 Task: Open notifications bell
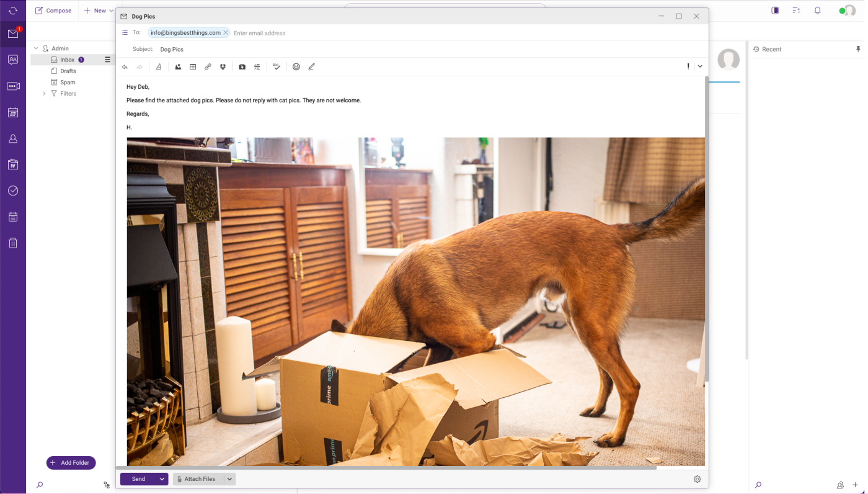point(818,11)
